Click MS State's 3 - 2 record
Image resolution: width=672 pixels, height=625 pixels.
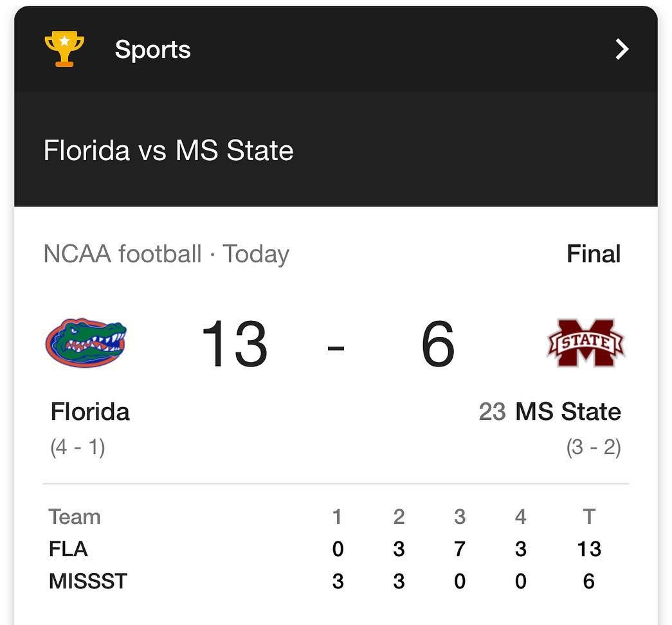coord(594,447)
